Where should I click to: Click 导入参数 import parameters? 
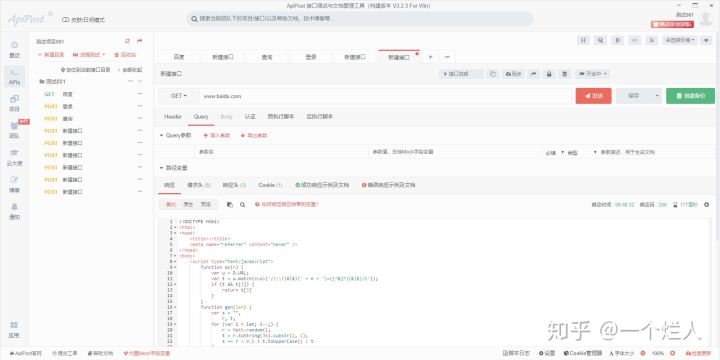[x=217, y=136]
